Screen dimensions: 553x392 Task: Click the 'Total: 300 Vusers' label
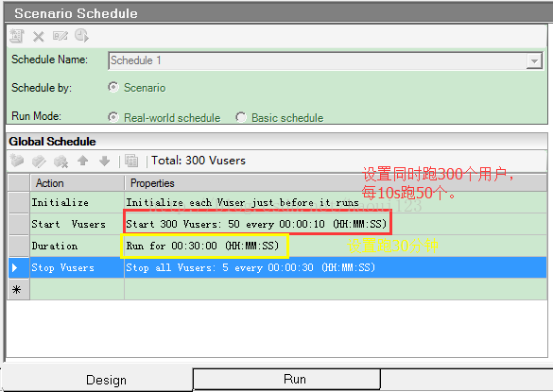(x=199, y=161)
